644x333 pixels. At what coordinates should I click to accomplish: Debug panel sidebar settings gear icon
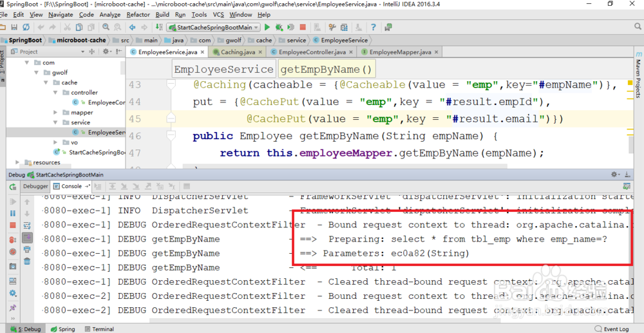point(13,293)
